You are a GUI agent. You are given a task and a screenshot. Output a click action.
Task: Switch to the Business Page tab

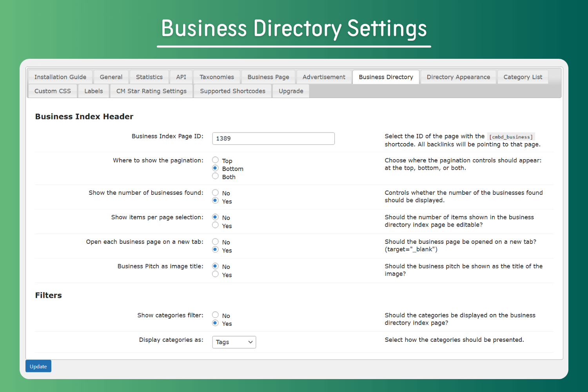[269, 77]
